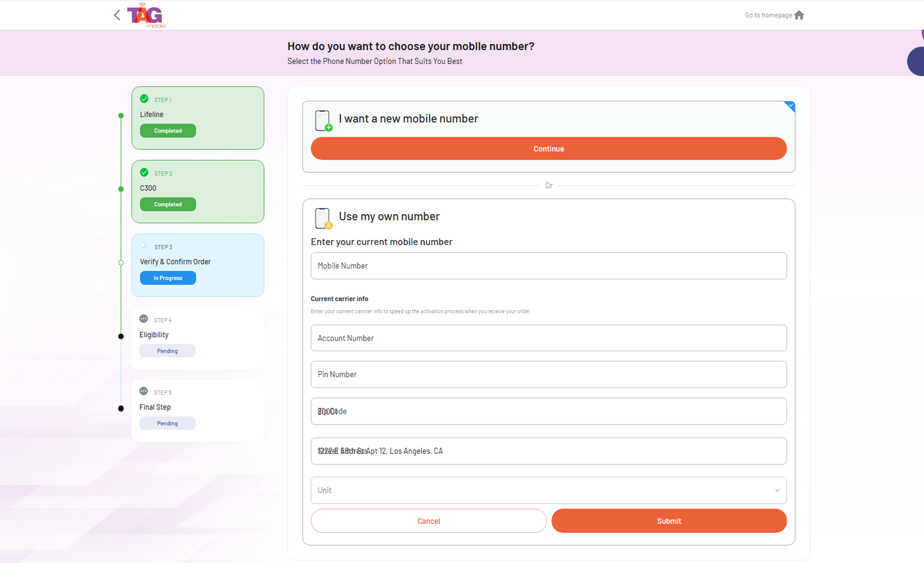Click the Continue button
The width and height of the screenshot is (924, 563).
click(x=549, y=148)
